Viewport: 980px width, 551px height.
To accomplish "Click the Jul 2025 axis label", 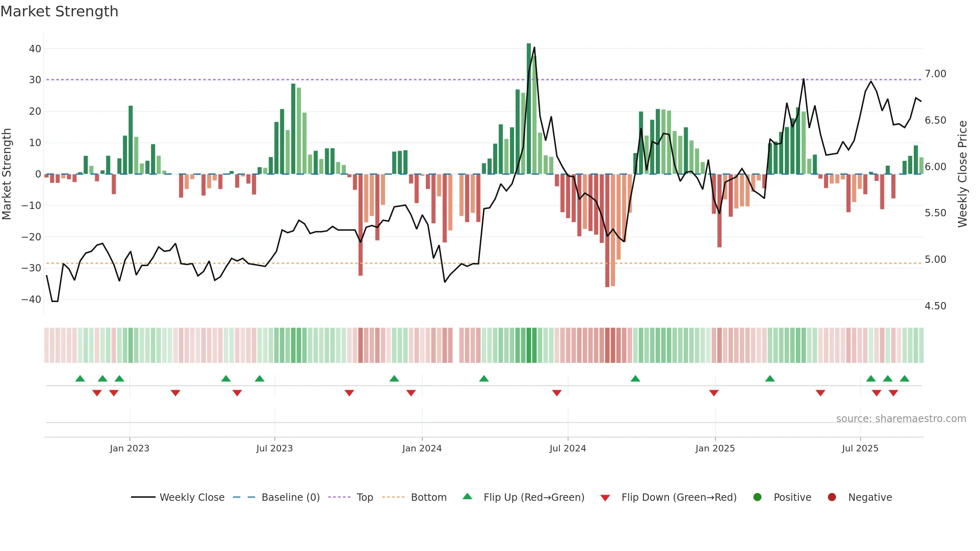I will (x=860, y=448).
